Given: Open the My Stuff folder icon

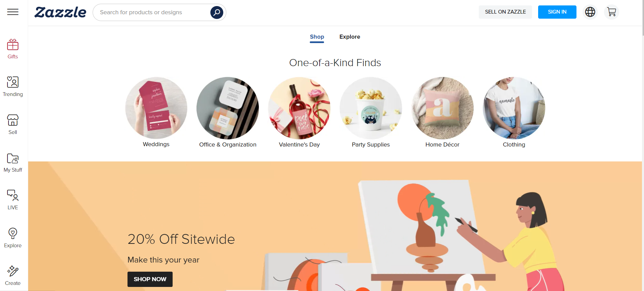Looking at the screenshot, I should pyautogui.click(x=13, y=158).
